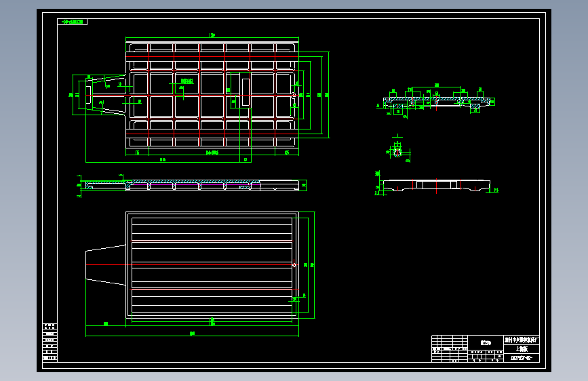Click the small rectangular slot inside top plan view

[246, 92]
